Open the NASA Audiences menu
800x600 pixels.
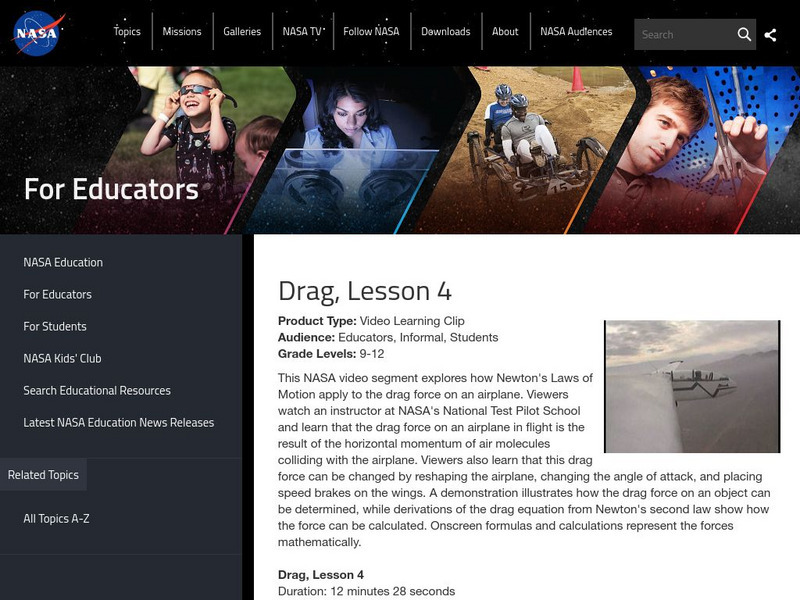[x=577, y=31]
